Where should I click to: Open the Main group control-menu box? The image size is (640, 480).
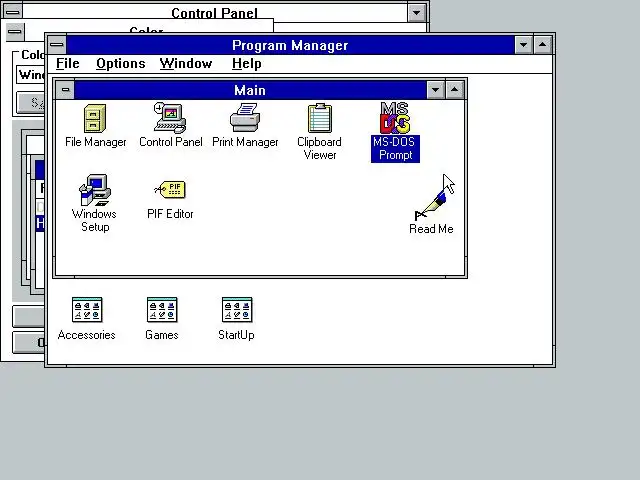pos(65,90)
